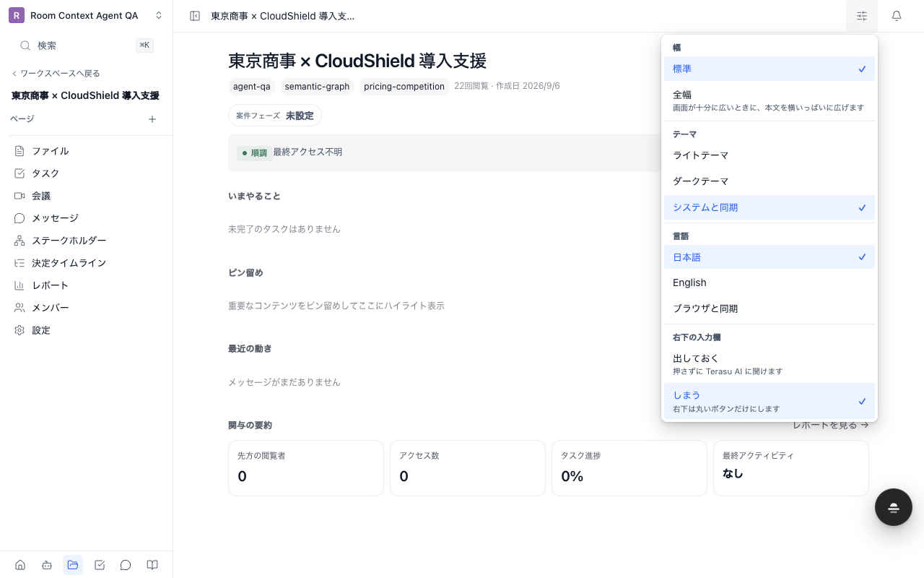Open the Terasu AI round button
924x578 pixels.
tap(894, 507)
